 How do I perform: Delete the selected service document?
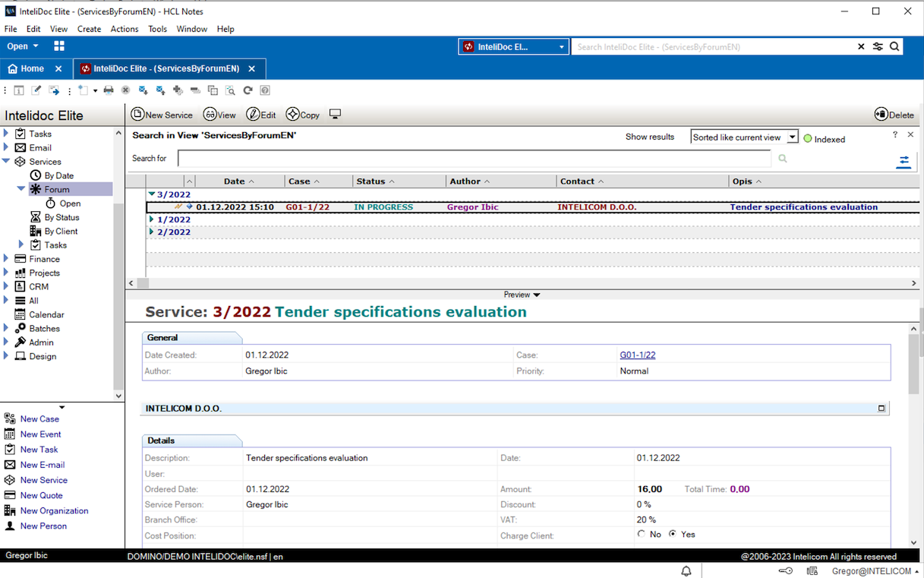[894, 115]
